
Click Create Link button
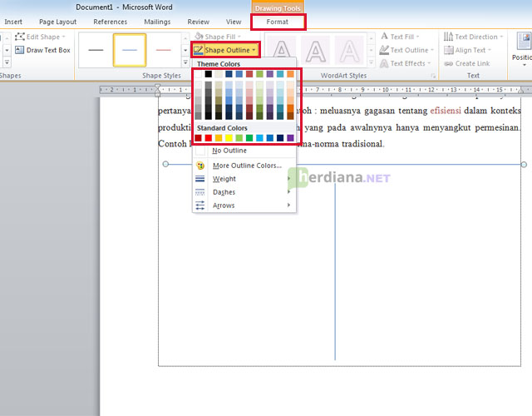(x=467, y=63)
